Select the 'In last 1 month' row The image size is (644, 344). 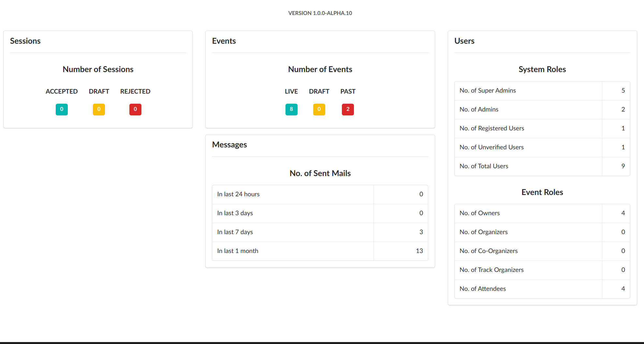pos(320,251)
